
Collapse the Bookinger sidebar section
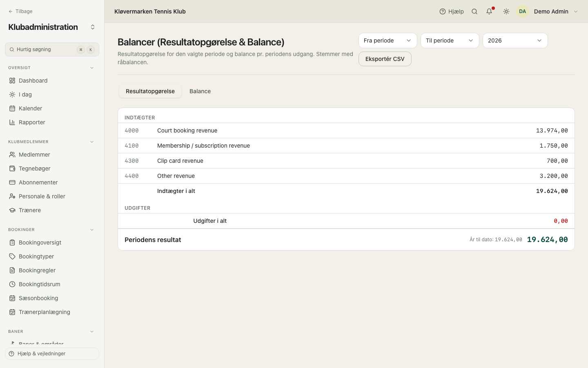pos(92,230)
